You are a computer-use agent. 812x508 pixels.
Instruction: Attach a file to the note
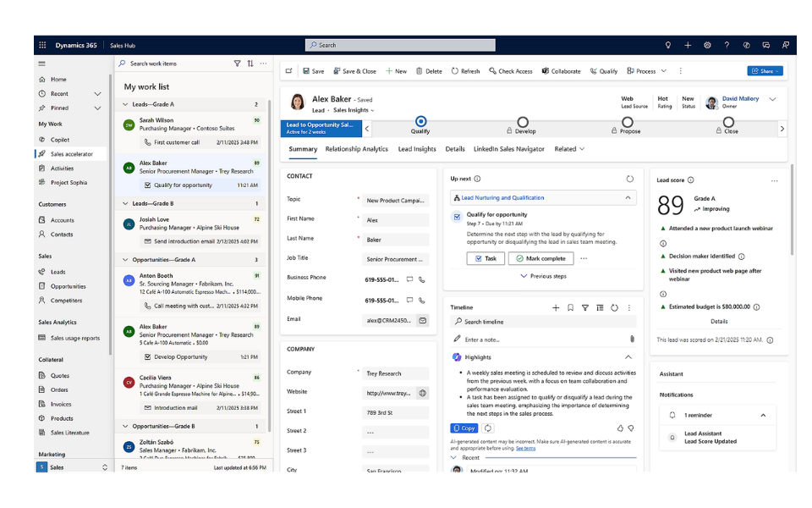pyautogui.click(x=632, y=339)
